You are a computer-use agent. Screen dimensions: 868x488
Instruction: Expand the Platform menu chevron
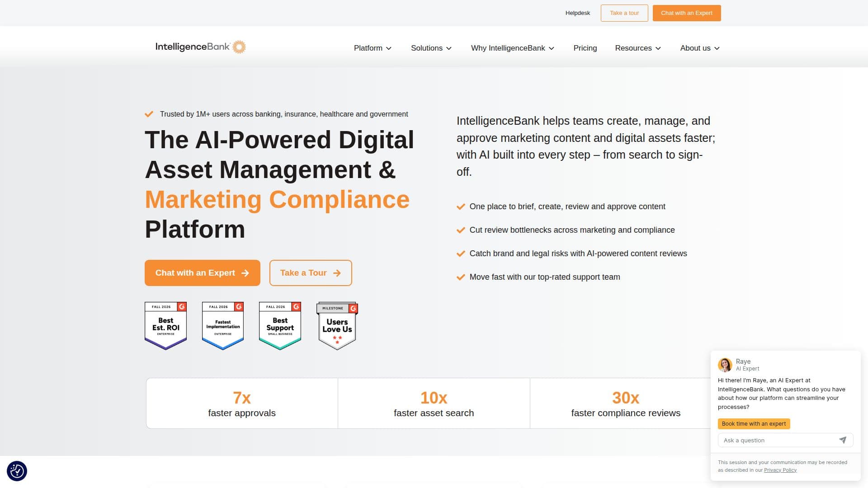click(x=389, y=48)
